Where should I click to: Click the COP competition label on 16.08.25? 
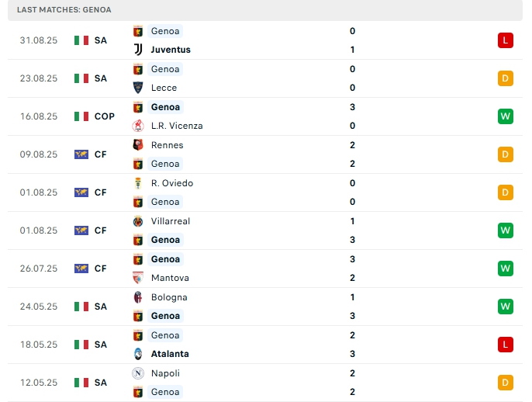coord(105,116)
